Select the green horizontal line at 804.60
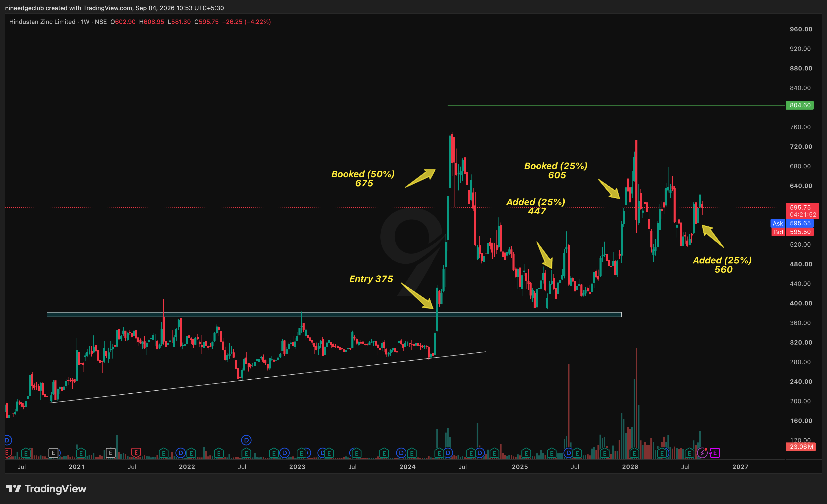The image size is (827, 504). coord(617,105)
